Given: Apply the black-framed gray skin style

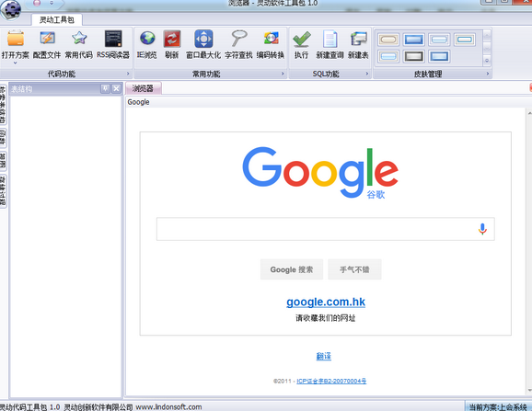Looking at the screenshot, I should tap(413, 56).
